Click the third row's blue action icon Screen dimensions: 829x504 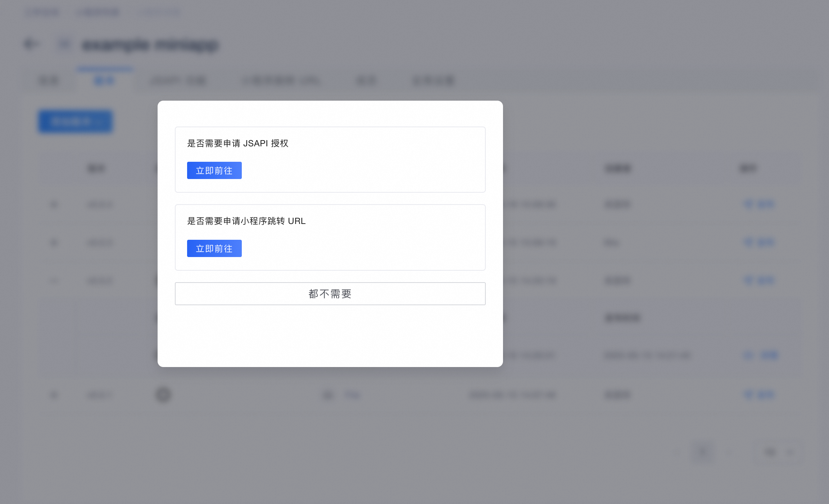point(748,280)
